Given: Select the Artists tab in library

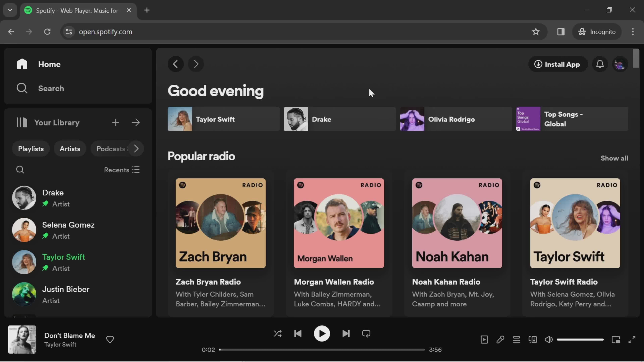Looking at the screenshot, I should click(69, 148).
